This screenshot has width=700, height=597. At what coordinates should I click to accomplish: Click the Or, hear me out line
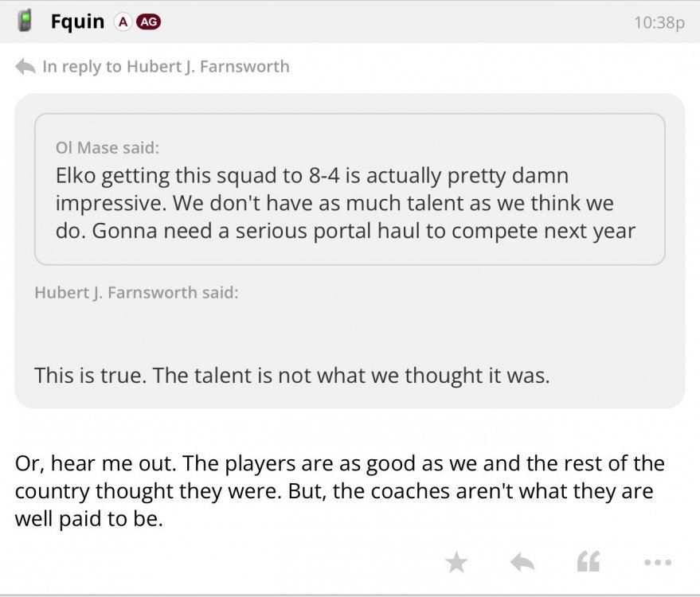[x=338, y=463]
